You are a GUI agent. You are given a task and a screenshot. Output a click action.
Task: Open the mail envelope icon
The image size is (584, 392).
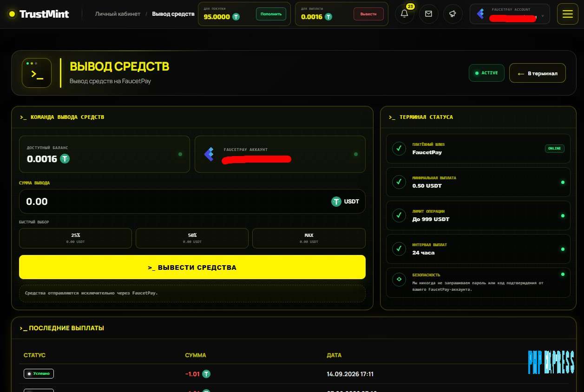[x=428, y=14]
